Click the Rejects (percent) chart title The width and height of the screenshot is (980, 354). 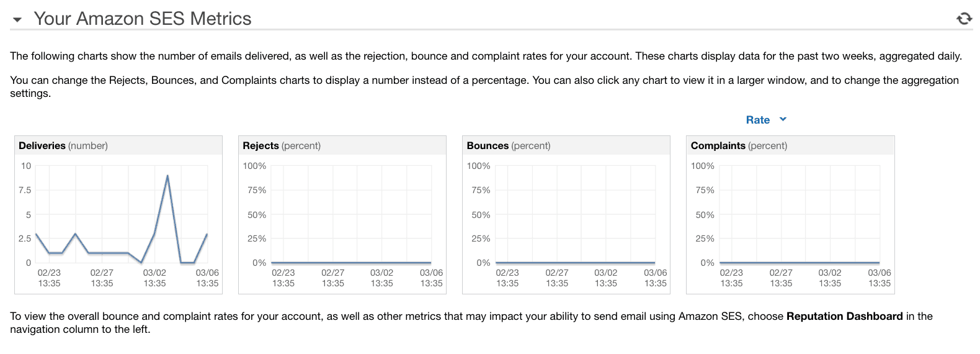[282, 145]
